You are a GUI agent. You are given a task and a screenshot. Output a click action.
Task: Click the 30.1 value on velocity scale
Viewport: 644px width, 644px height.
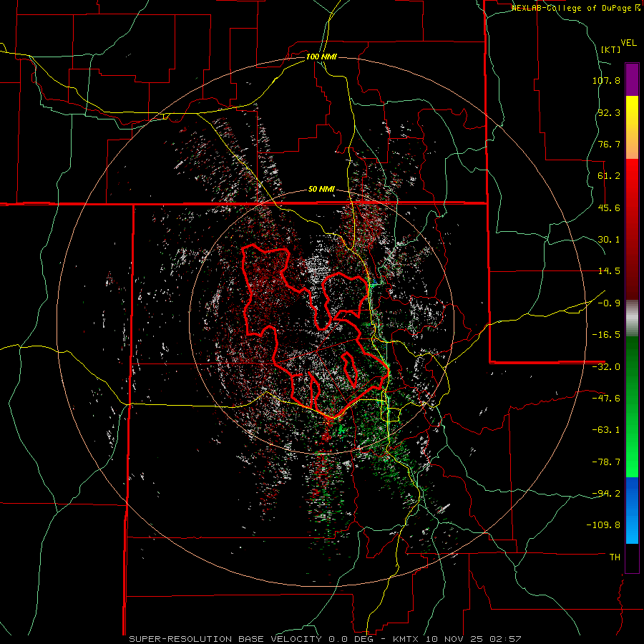pyautogui.click(x=609, y=240)
